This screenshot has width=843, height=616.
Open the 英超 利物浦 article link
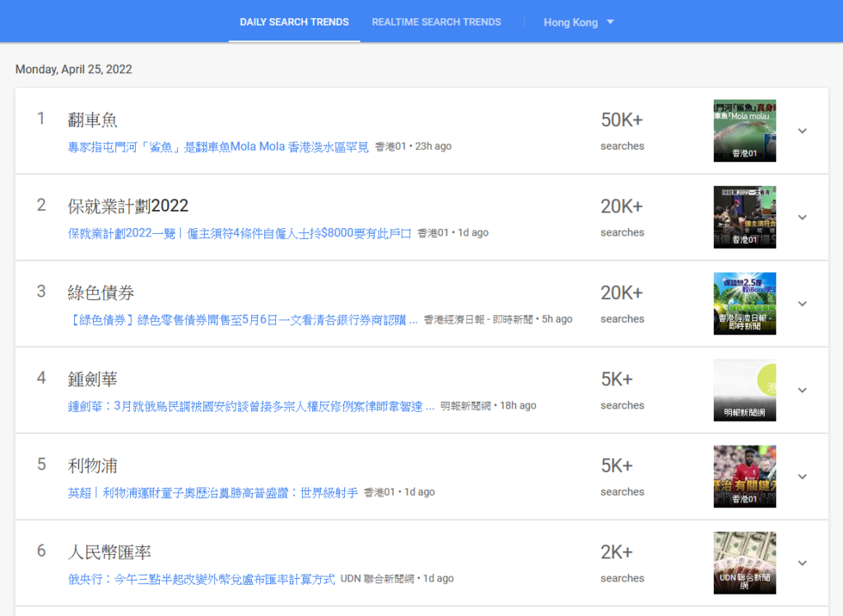click(212, 492)
